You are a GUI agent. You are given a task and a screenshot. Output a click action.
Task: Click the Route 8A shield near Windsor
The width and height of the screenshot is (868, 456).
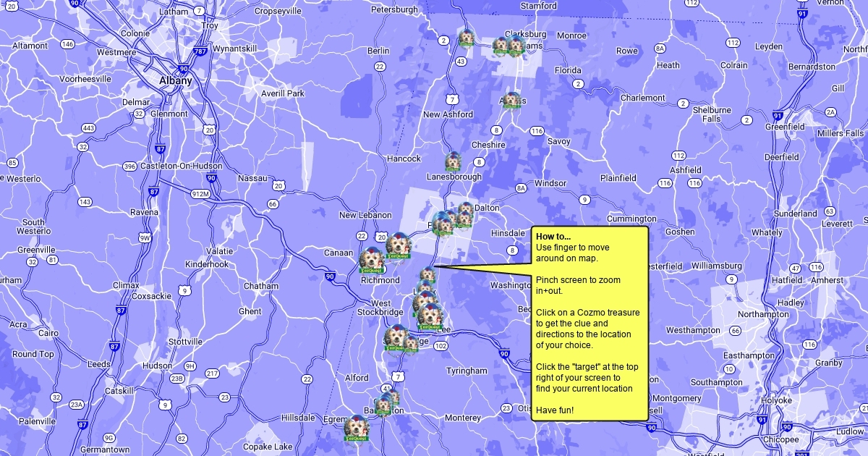[x=522, y=188]
